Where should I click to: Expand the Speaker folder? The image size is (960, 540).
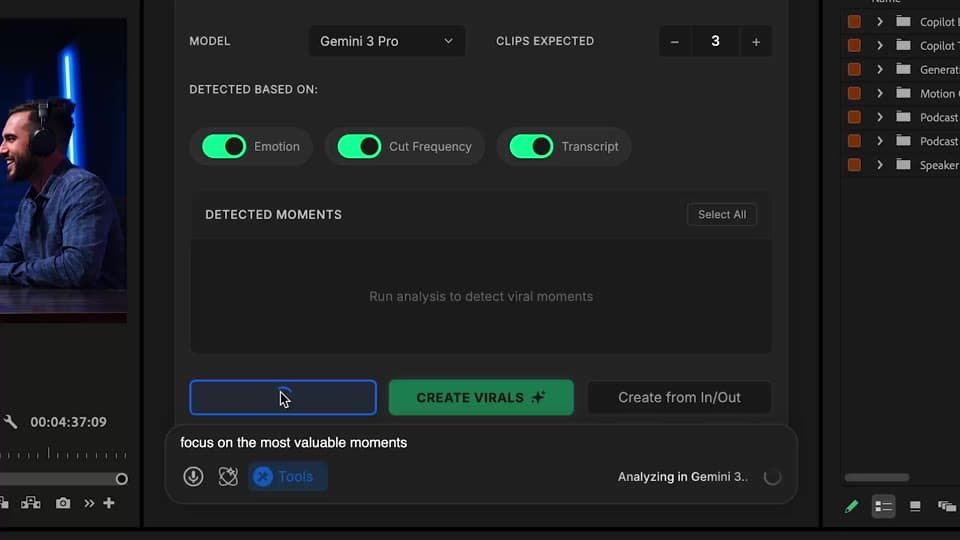tap(880, 165)
